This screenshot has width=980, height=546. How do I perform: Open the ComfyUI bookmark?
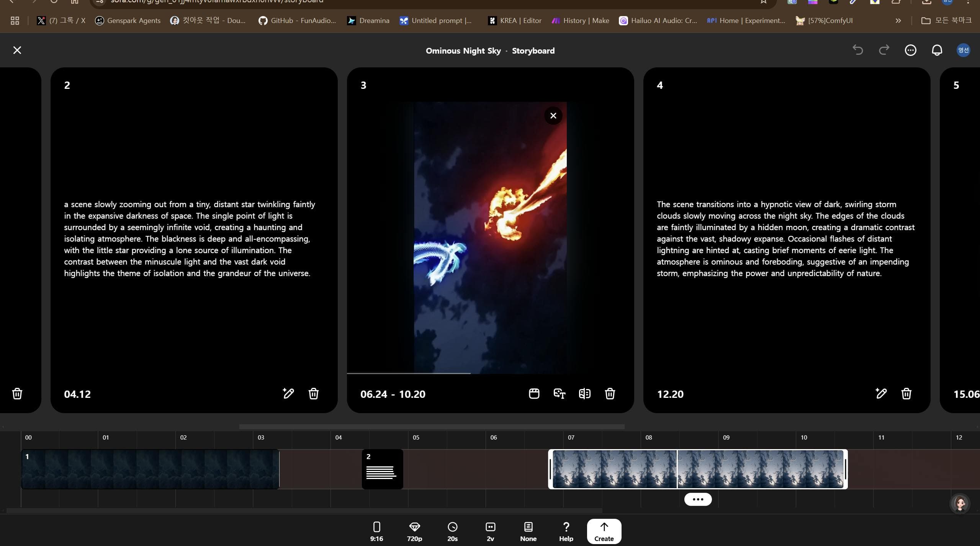[824, 21]
